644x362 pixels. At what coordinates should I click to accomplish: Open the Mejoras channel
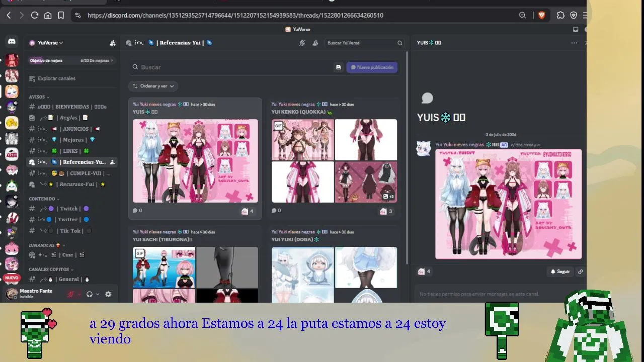72,140
